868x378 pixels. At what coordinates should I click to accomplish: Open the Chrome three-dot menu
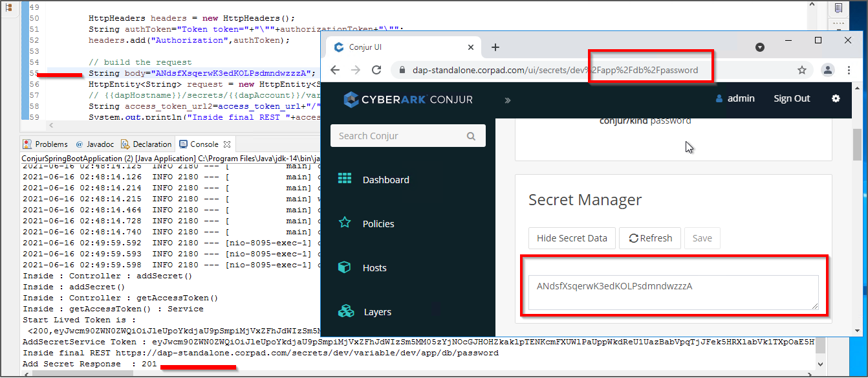849,70
